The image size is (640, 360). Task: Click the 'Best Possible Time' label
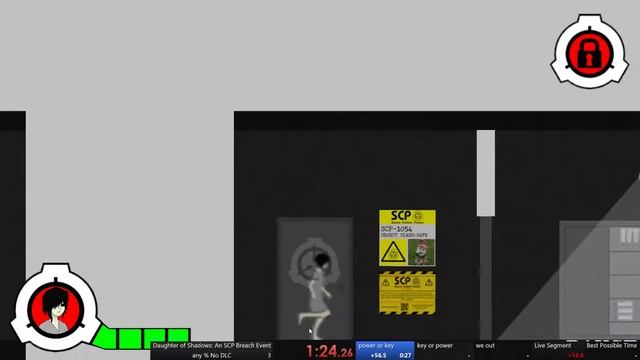(611, 346)
